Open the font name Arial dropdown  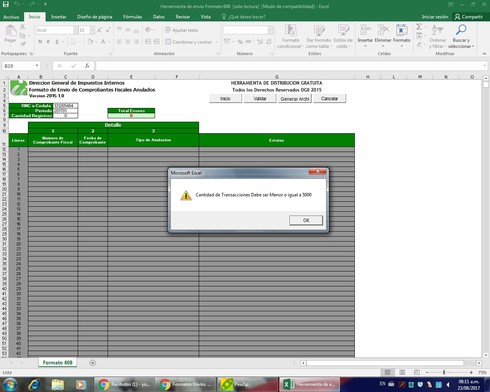(x=75, y=30)
